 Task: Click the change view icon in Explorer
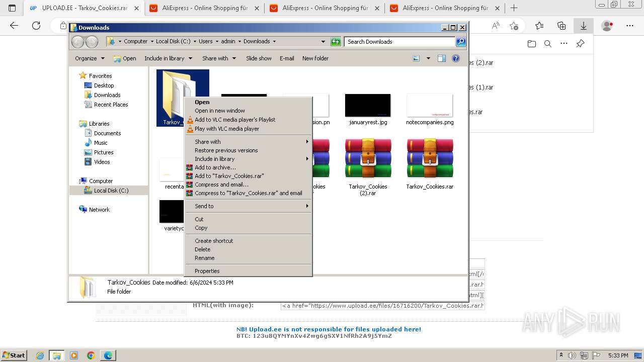coord(416,58)
